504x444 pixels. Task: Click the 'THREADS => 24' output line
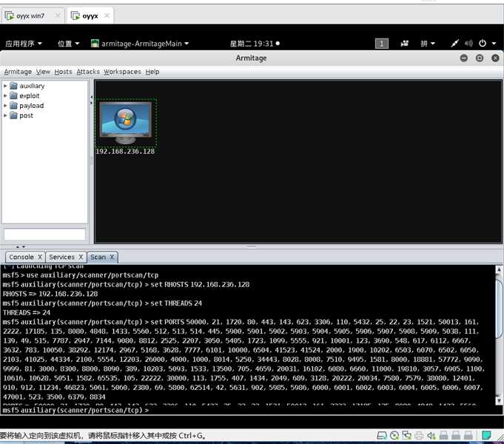coord(27,312)
